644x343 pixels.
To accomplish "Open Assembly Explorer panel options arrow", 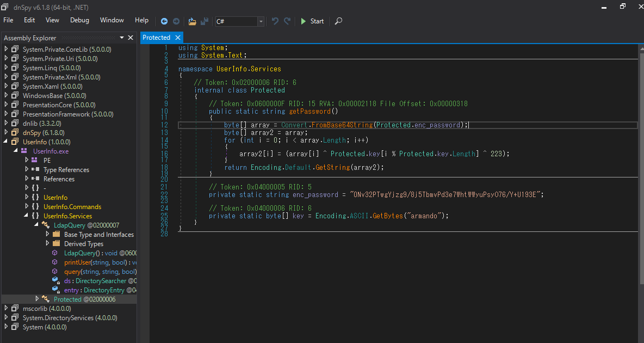I will tap(122, 38).
